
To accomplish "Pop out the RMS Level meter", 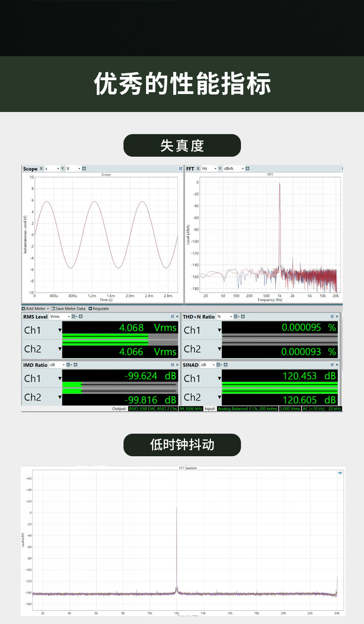I will [x=172, y=317].
